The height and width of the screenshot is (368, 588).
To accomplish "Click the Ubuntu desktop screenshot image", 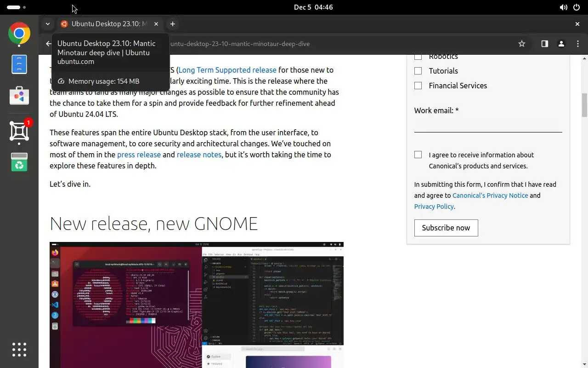I will click(x=197, y=305).
